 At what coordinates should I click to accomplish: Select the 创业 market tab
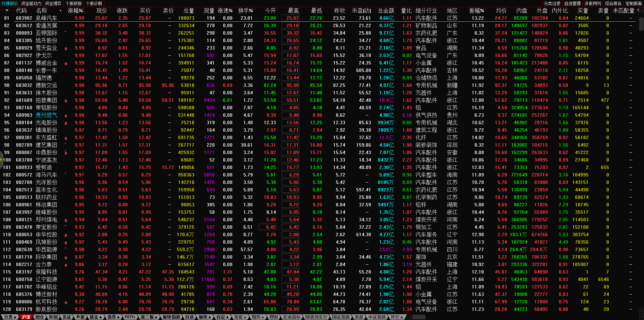point(40,317)
